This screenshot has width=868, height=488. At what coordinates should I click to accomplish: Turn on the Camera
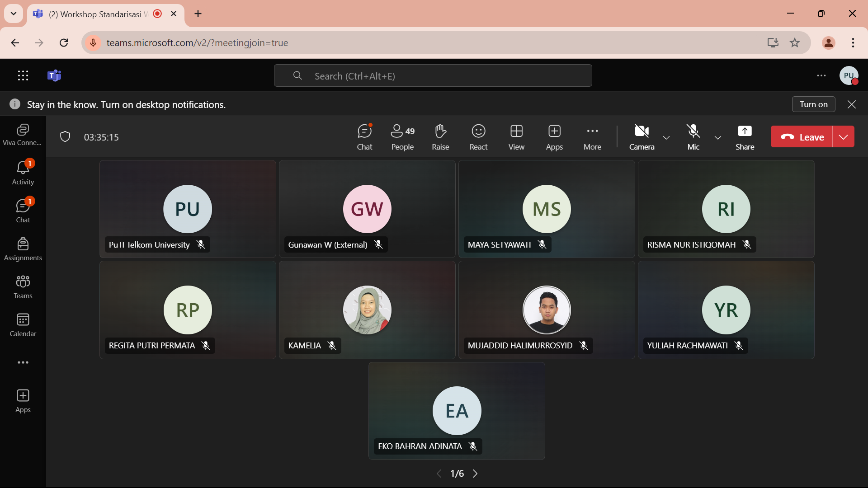[x=642, y=137]
